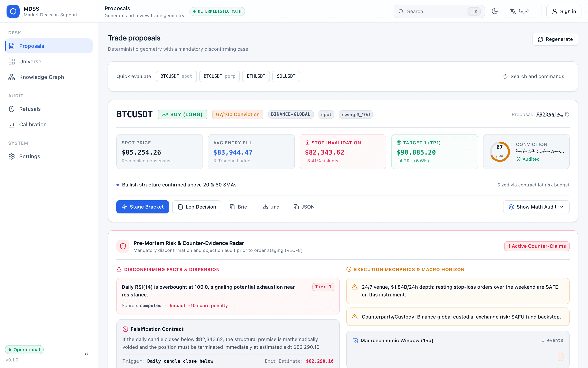Click refresh icon beside proposal ID
This screenshot has height=368, width=588.
(x=567, y=114)
